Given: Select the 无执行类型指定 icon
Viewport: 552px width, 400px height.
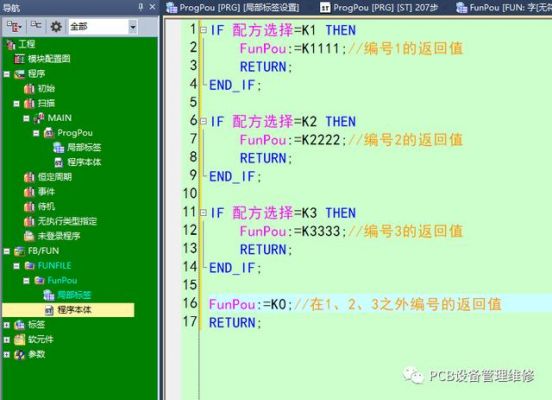Looking at the screenshot, I should (29, 221).
